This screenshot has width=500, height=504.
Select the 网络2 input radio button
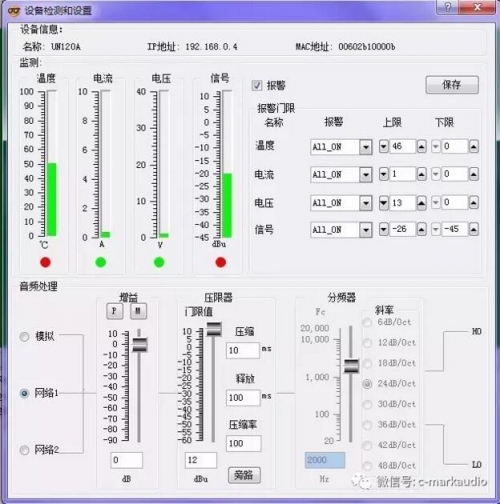pos(24,450)
